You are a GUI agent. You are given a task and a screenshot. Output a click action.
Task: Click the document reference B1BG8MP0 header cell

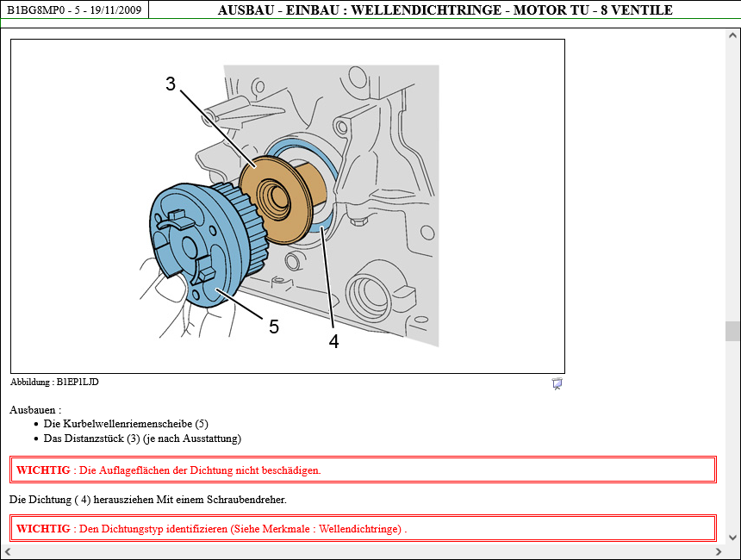pyautogui.click(x=74, y=9)
